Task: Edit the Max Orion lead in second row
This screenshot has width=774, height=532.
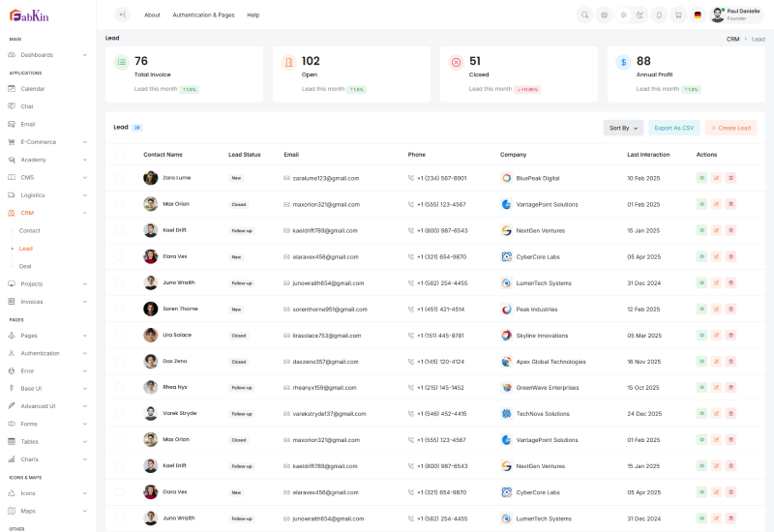Action: 716,204
